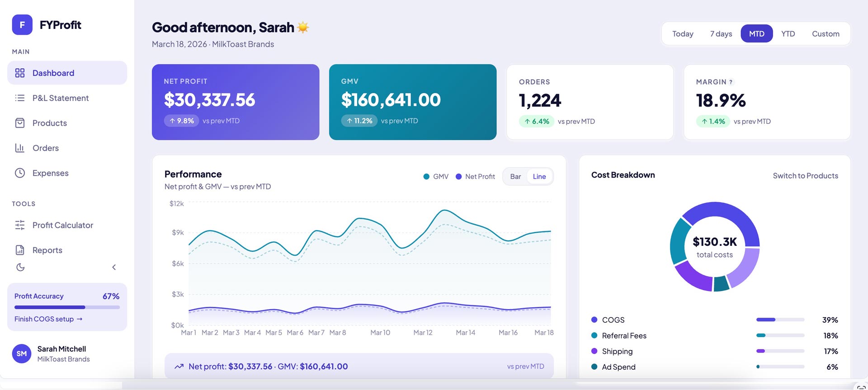Click the P&L Statement list icon
The image size is (868, 390).
[20, 98]
